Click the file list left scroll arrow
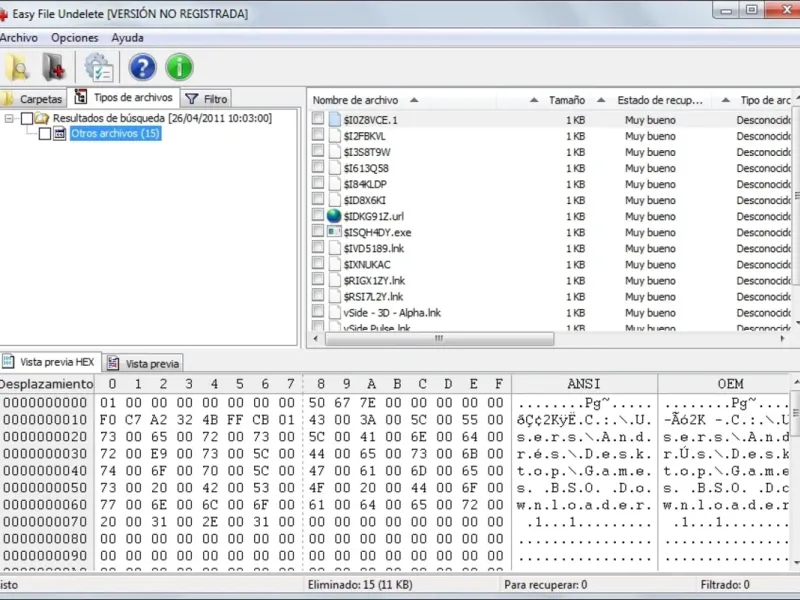This screenshot has width=800, height=600. [316, 339]
